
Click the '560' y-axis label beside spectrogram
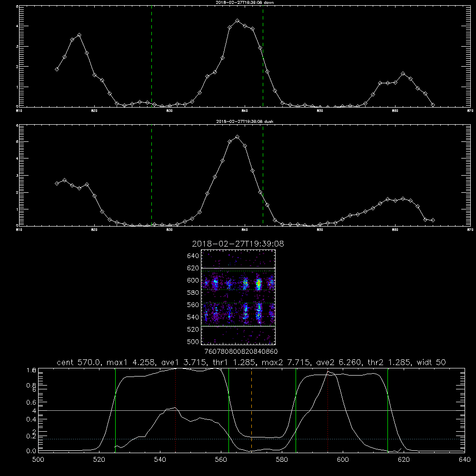tap(193, 305)
